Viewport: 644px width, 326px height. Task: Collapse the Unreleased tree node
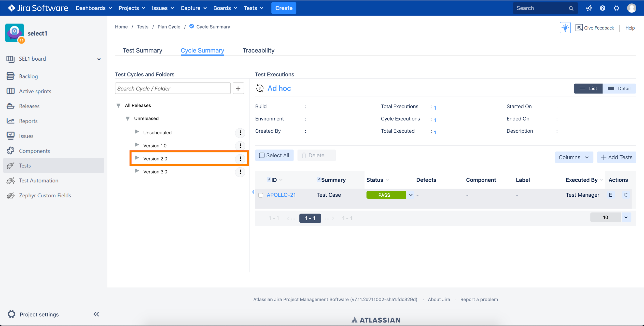[x=127, y=118]
